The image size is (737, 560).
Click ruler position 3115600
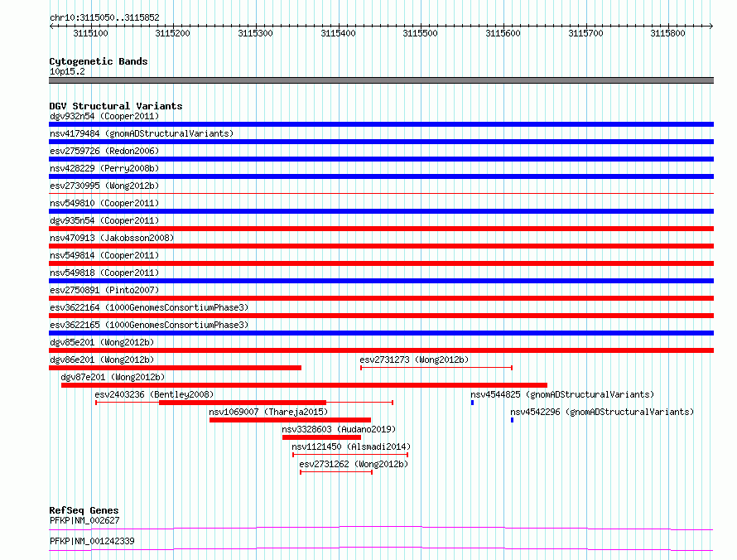click(503, 33)
